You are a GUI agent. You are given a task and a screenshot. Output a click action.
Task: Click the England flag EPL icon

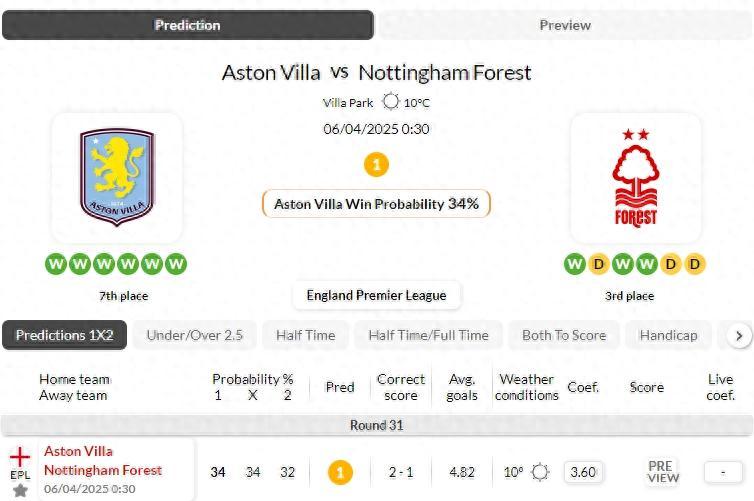(20, 457)
